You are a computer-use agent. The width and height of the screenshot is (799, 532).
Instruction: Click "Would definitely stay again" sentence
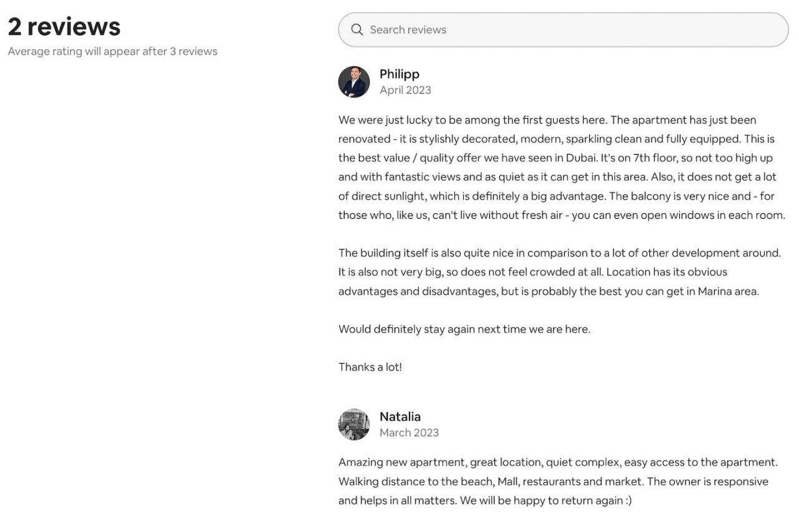[464, 329]
